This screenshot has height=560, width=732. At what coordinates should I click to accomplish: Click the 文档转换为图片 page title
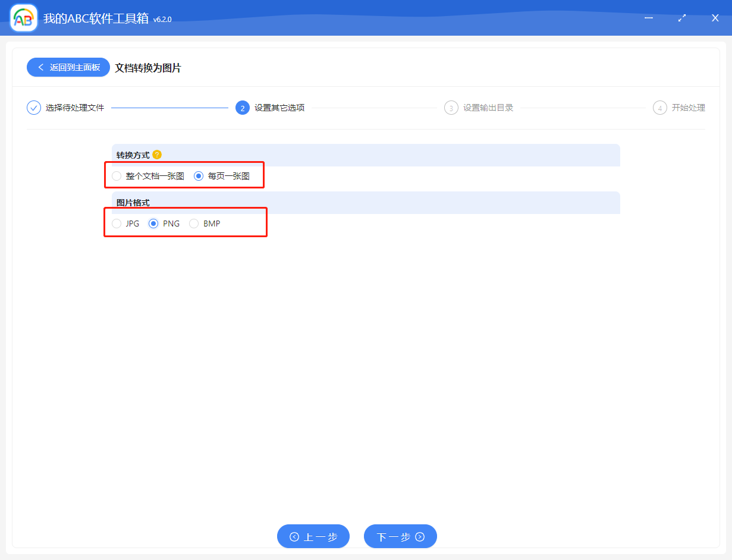pyautogui.click(x=148, y=68)
